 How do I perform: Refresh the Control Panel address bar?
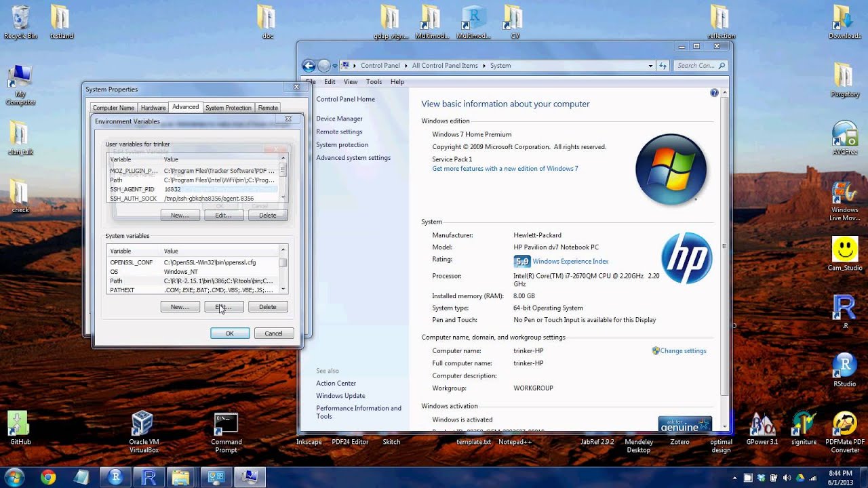pos(663,66)
